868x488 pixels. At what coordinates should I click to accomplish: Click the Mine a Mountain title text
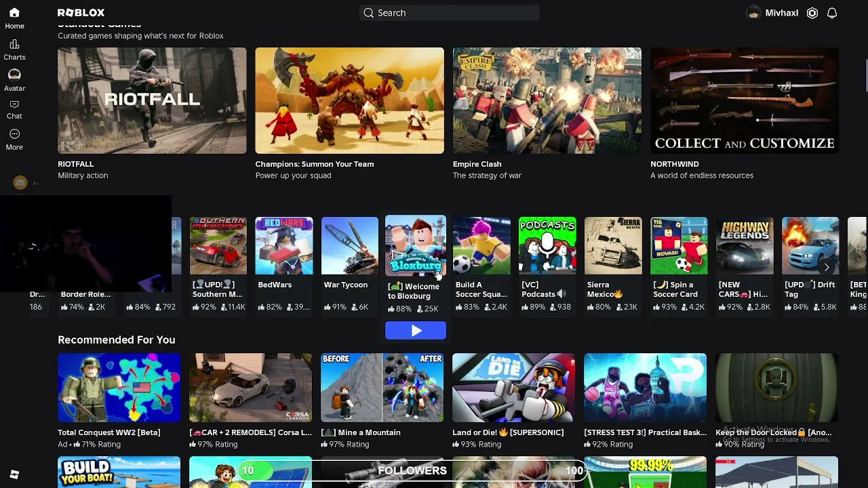point(361,432)
